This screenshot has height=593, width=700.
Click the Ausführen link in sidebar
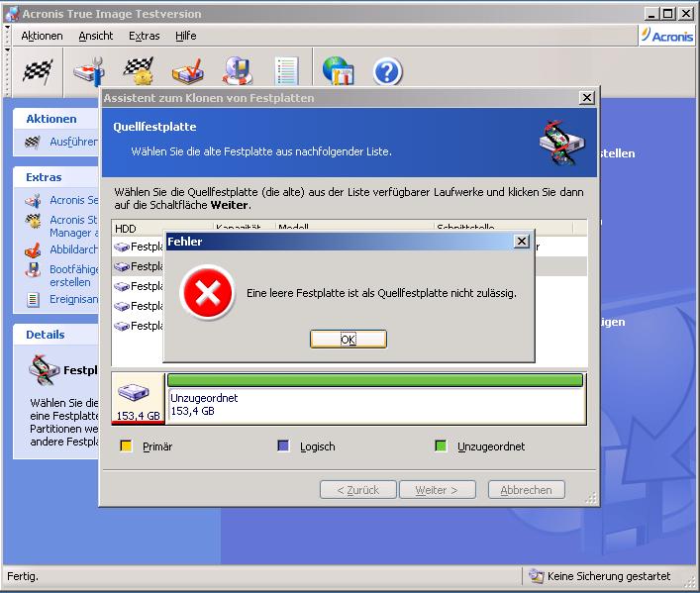(x=73, y=142)
